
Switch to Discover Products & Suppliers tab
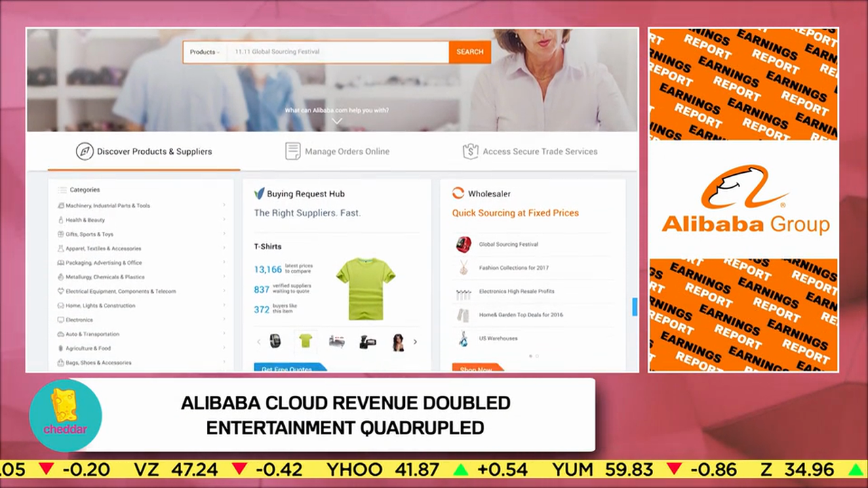pos(144,152)
